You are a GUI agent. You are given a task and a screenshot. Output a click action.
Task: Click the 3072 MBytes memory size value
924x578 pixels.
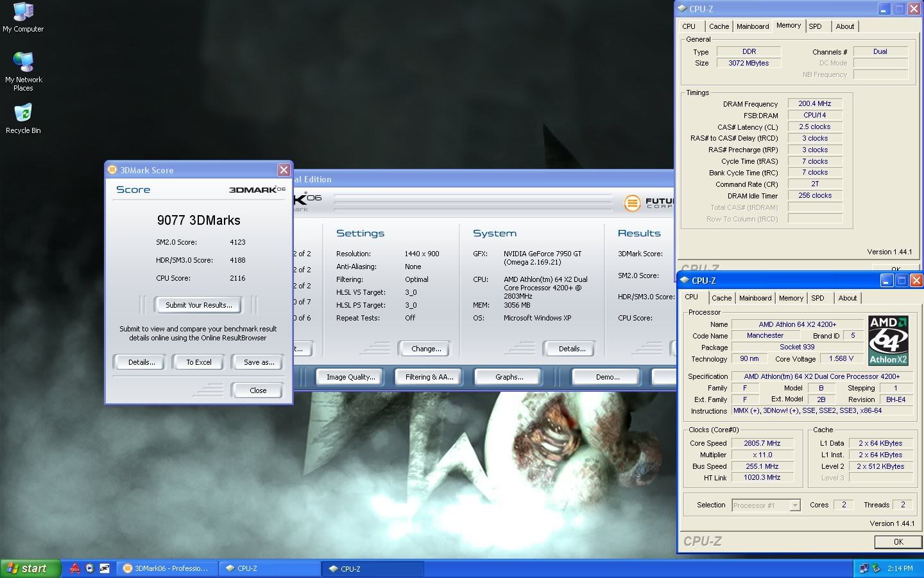pyautogui.click(x=749, y=63)
